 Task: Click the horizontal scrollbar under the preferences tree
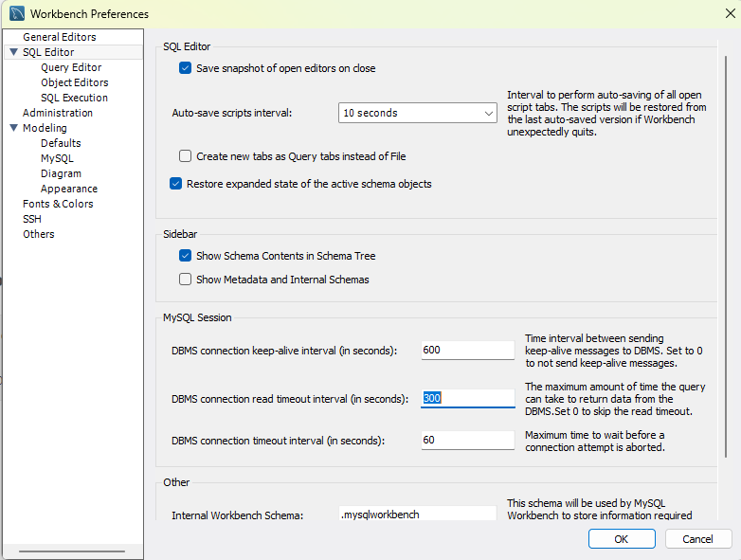[x=72, y=551]
